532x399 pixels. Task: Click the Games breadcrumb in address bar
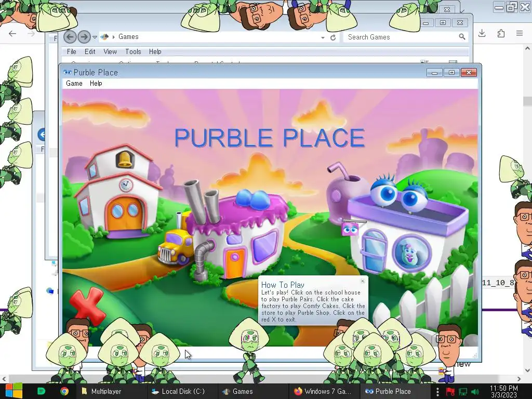click(x=128, y=37)
